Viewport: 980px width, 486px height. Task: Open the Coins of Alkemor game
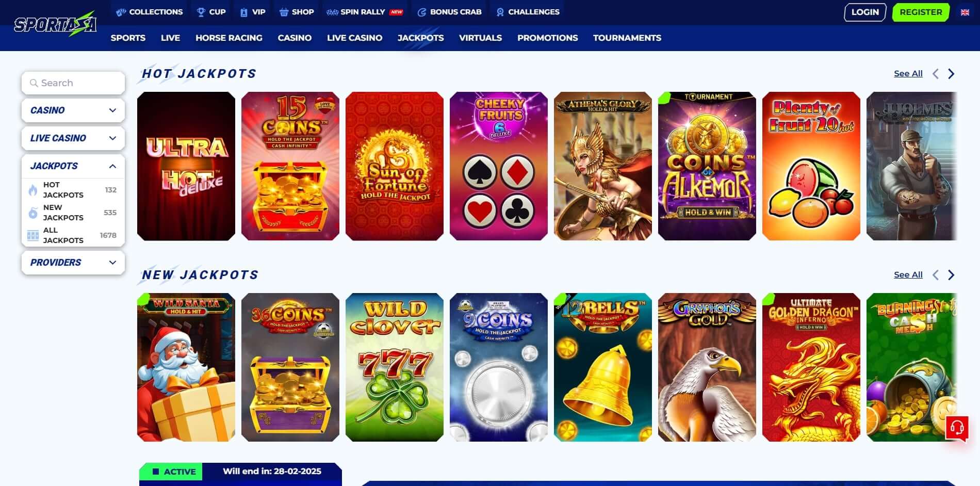(x=707, y=166)
